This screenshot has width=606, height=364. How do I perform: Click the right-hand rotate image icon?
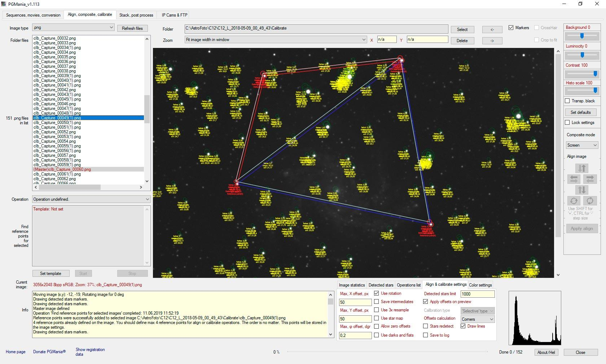[x=590, y=201]
